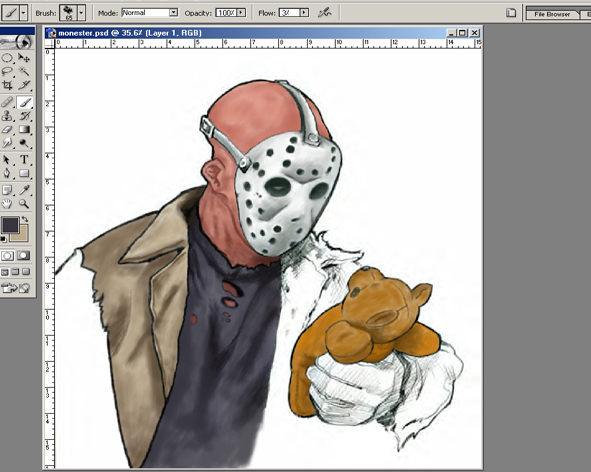The width and height of the screenshot is (591, 472).
Task: Open the foreground color picker
Action: 10,225
